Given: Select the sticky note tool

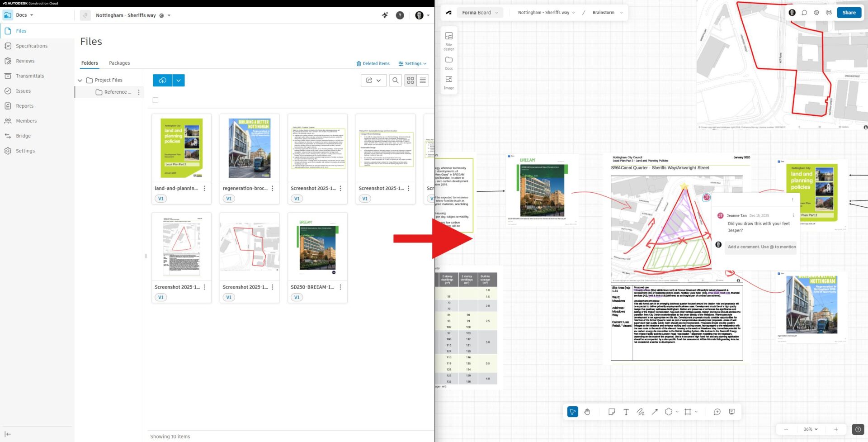Looking at the screenshot, I should (x=612, y=412).
